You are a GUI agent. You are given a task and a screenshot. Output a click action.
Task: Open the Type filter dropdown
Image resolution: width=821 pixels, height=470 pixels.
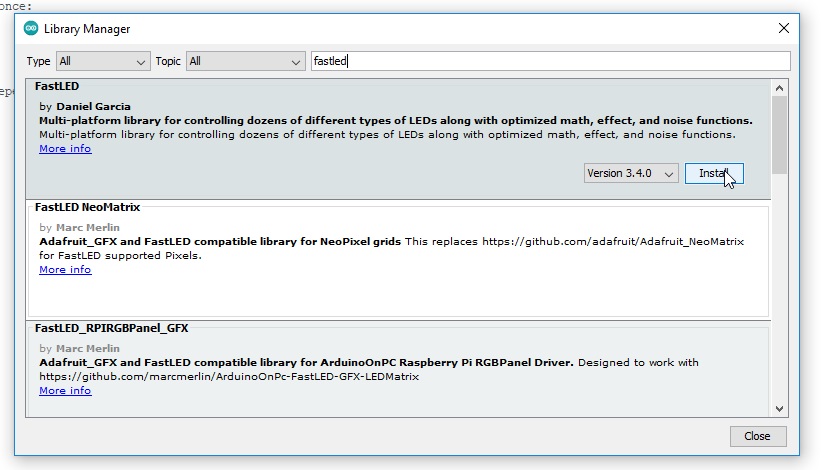coord(103,61)
